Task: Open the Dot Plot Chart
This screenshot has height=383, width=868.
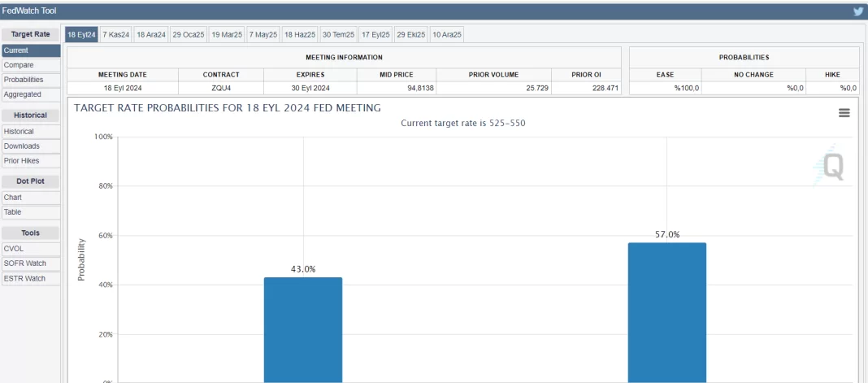Action: (31, 198)
